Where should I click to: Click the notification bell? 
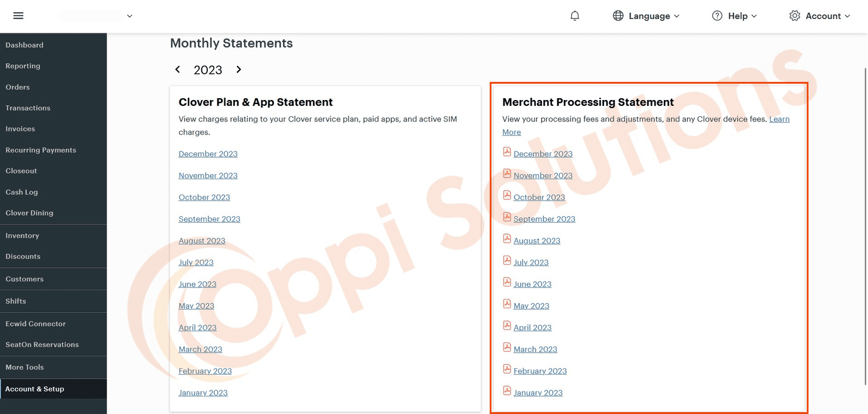tap(575, 16)
